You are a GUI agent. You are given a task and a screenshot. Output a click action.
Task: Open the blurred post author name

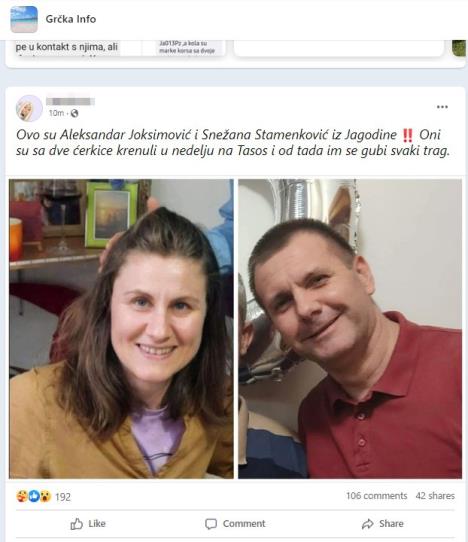click(71, 101)
